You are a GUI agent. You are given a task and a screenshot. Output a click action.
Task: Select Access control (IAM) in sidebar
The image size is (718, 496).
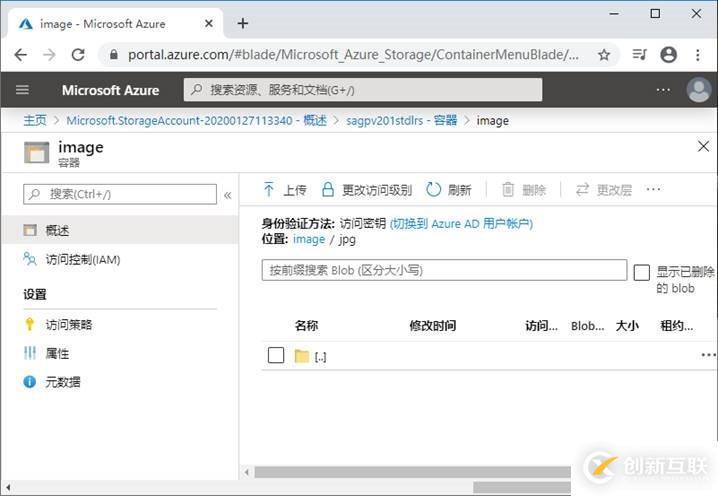[82, 260]
